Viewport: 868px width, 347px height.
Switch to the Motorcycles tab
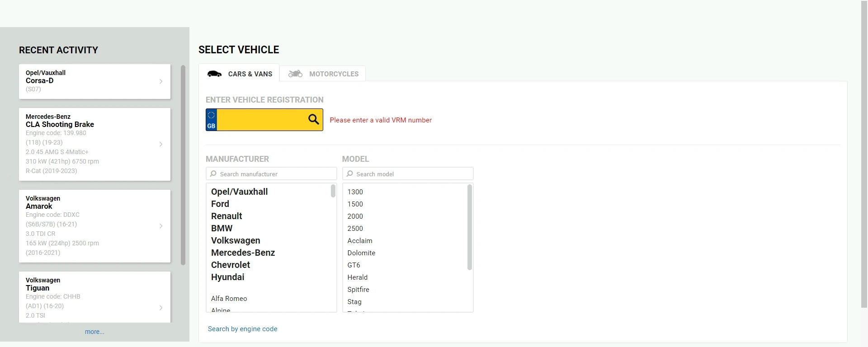pyautogui.click(x=323, y=74)
